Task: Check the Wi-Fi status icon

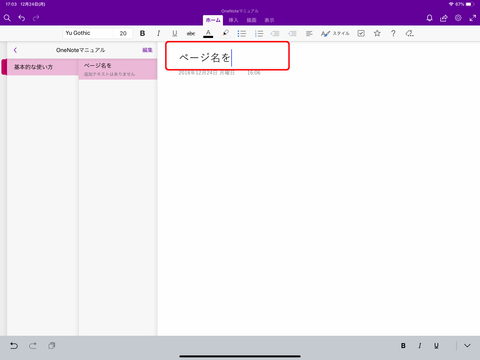Action: (451, 4)
